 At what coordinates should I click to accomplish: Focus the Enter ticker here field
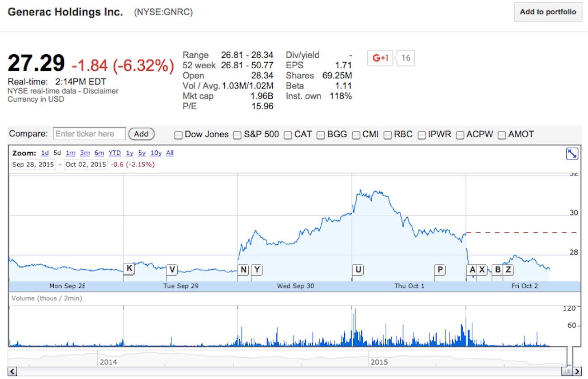[x=90, y=134]
